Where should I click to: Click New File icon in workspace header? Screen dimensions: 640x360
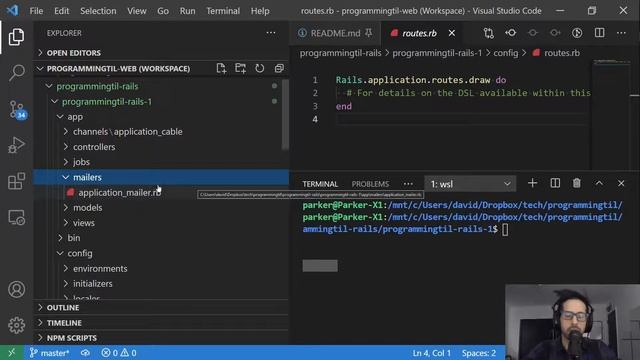click(221, 68)
